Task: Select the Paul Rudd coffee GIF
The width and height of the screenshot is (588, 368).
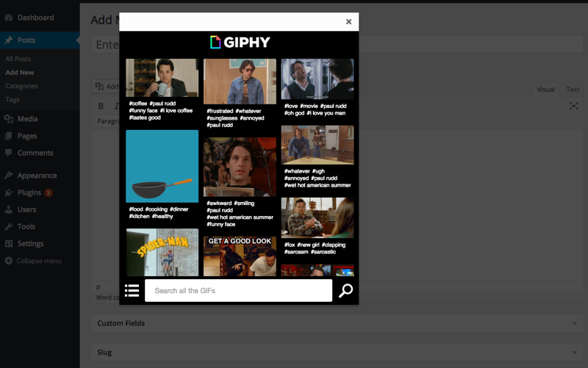Action: tap(162, 78)
